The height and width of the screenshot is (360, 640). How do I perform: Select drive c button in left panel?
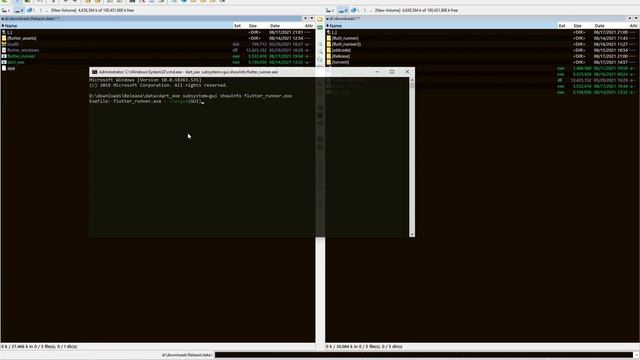(6, 10)
